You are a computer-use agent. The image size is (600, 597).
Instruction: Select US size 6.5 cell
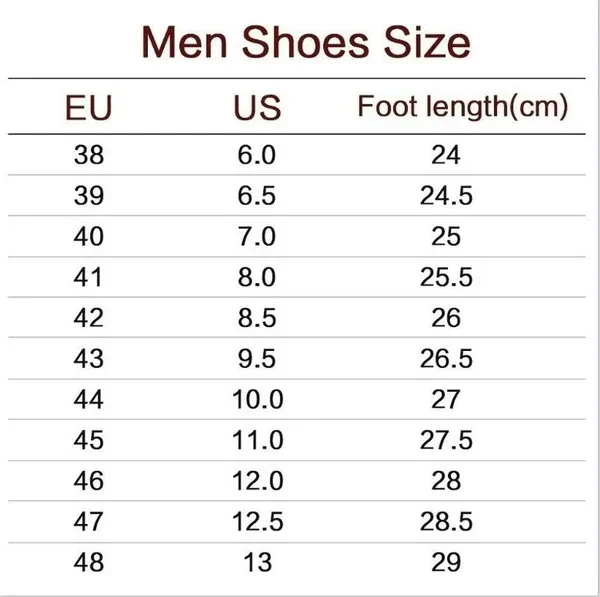pyautogui.click(x=257, y=196)
